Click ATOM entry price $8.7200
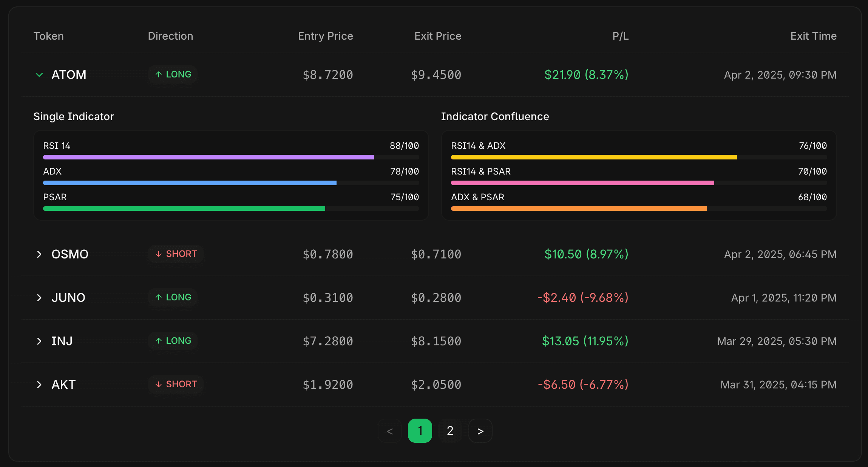This screenshot has height=467, width=868. (328, 75)
